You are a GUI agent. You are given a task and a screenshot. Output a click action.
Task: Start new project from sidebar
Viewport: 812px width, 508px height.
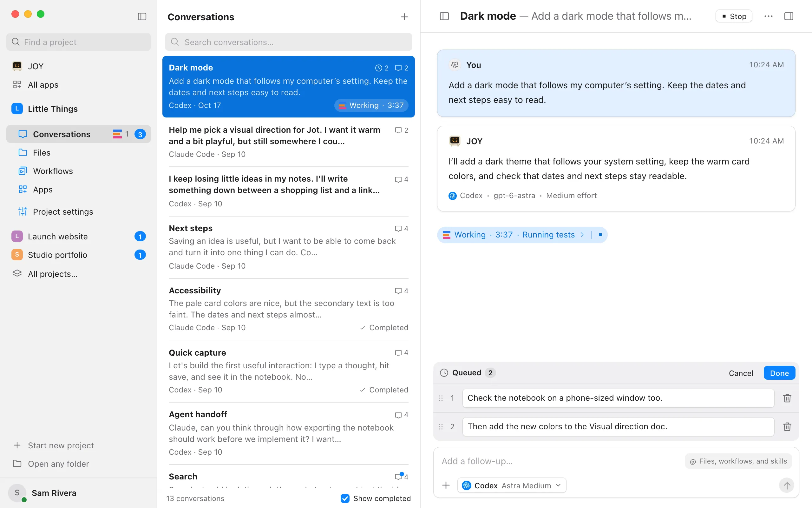click(x=79, y=445)
